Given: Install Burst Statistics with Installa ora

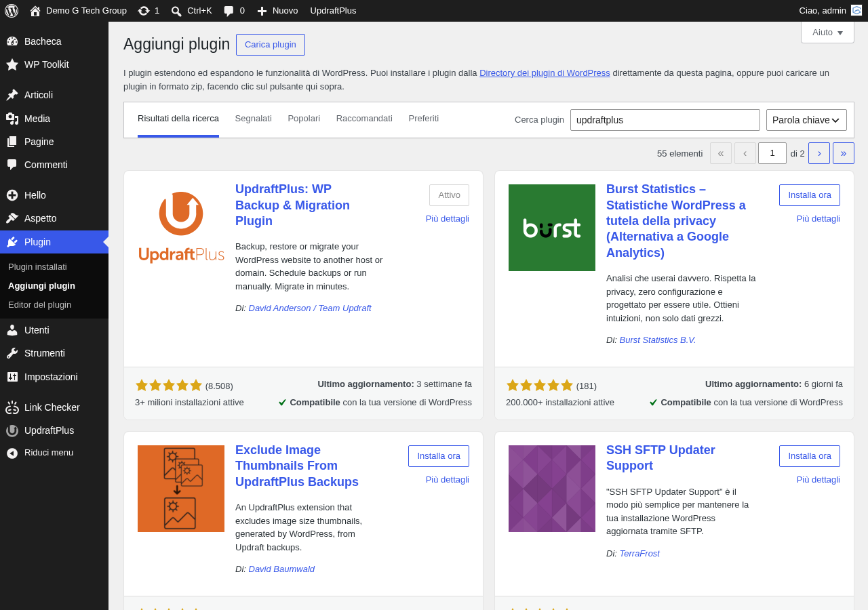Looking at the screenshot, I should pos(810,195).
